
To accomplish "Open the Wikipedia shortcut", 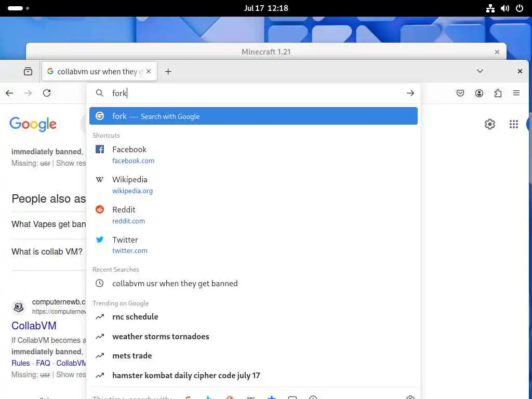I will coord(254,185).
